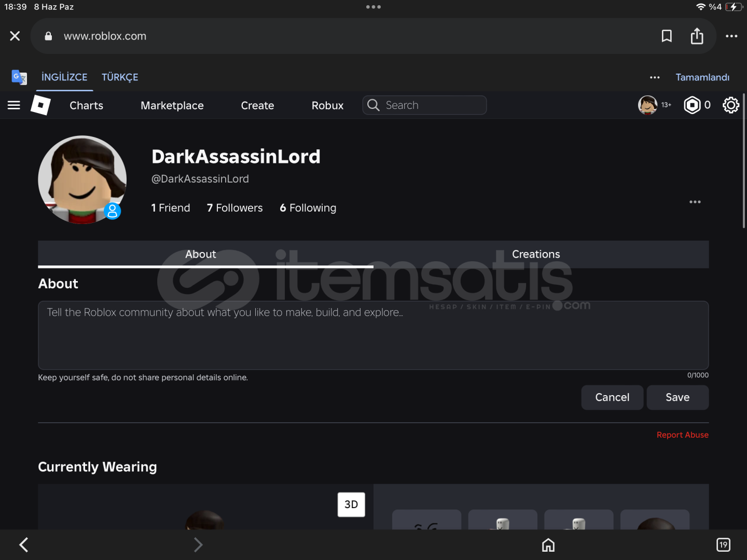Image resolution: width=747 pixels, height=560 pixels.
Task: Click the Report Abuse link
Action: coord(682,435)
